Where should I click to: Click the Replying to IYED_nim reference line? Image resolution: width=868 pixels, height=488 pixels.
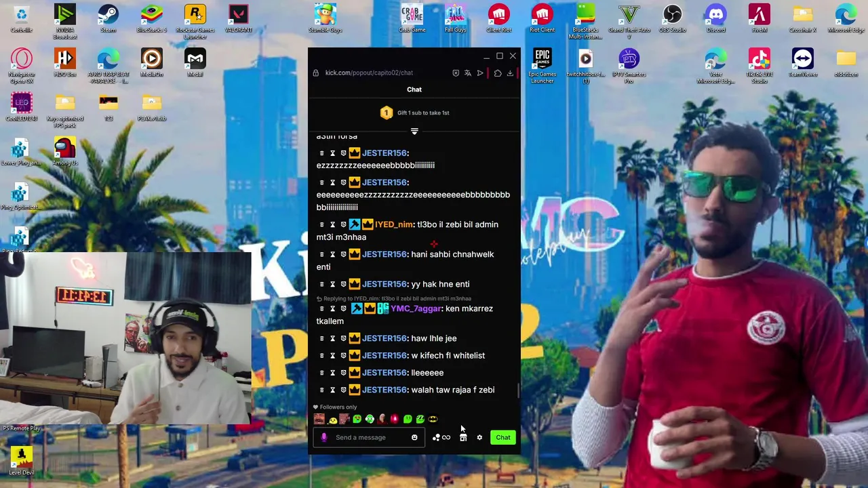393,298
